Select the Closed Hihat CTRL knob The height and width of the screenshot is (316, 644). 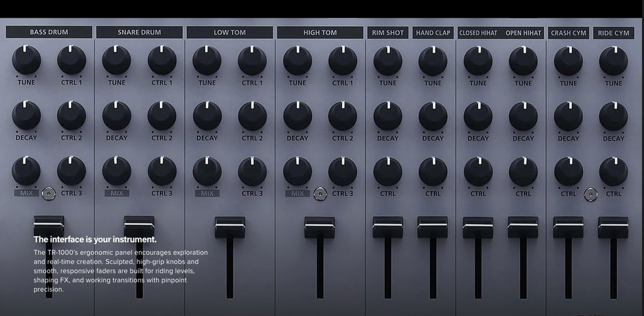click(478, 172)
